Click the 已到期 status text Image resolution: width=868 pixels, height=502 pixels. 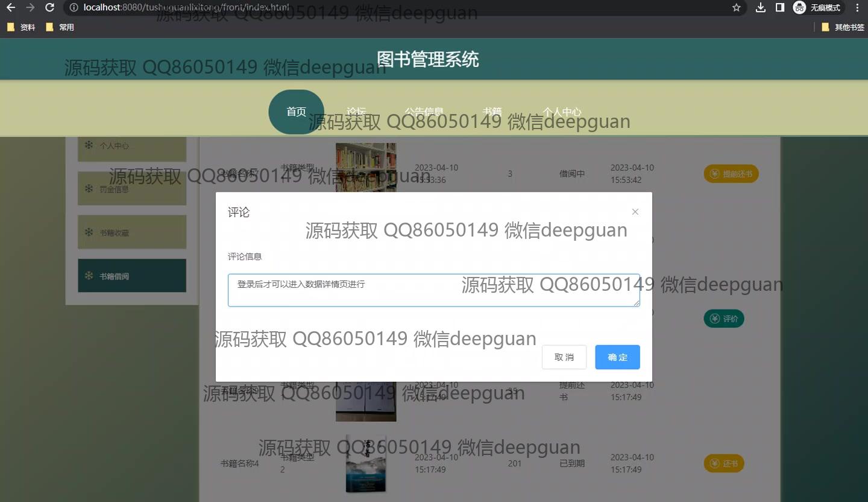pos(572,463)
